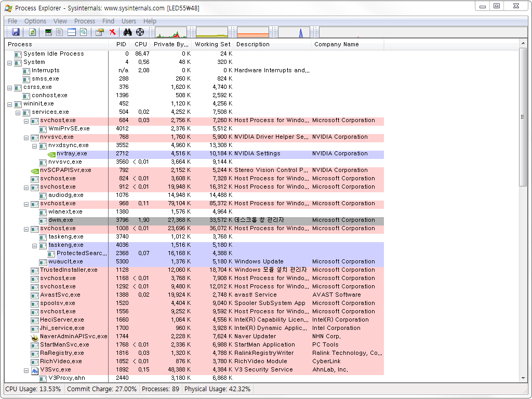The height and width of the screenshot is (399, 532).
Task: Collapse the wininit.exe tree node
Action: (9, 104)
